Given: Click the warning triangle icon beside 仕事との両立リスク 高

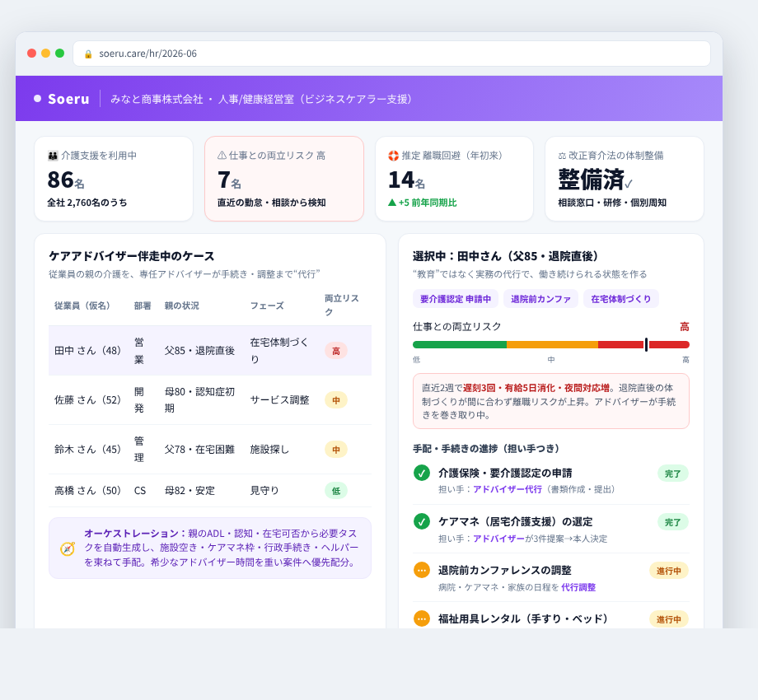Looking at the screenshot, I should click(222, 156).
